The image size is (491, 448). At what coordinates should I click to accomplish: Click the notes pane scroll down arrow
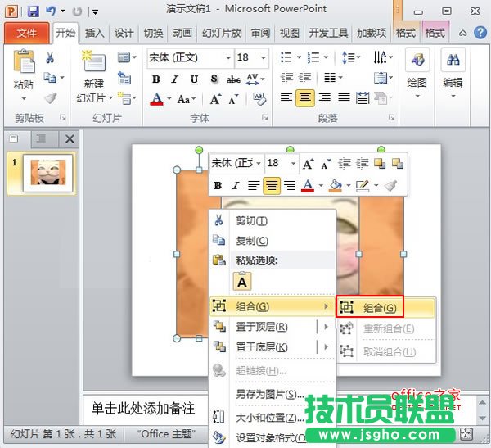click(x=483, y=419)
